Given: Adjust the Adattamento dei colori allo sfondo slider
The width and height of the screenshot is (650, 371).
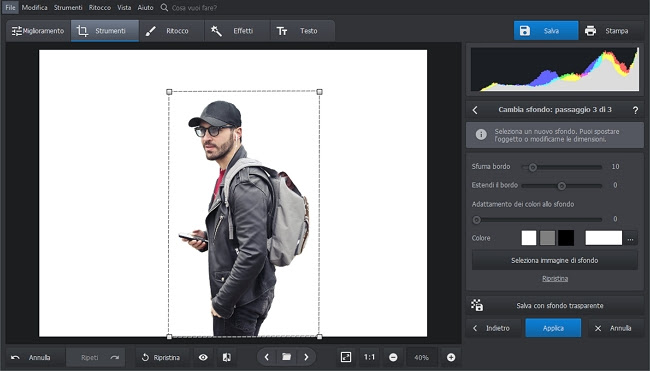Looking at the screenshot, I should (538, 219).
